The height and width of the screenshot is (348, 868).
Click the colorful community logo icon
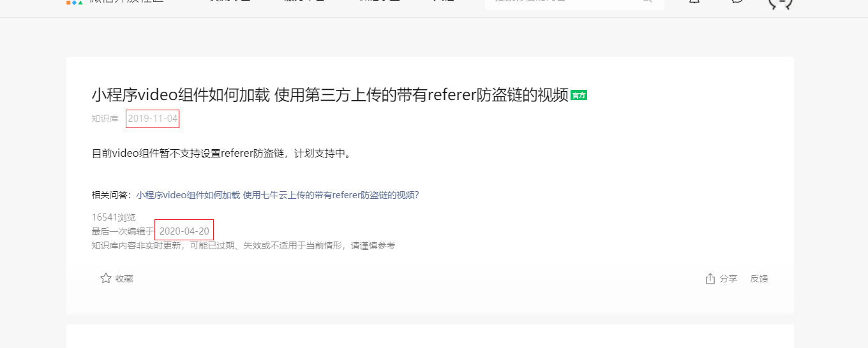pyautogui.click(x=75, y=2)
